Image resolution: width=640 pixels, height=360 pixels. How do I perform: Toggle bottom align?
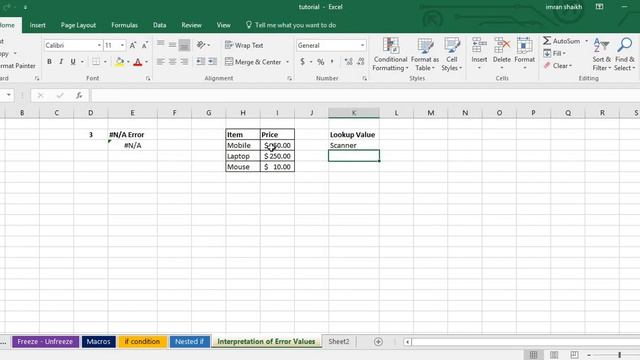point(184,45)
